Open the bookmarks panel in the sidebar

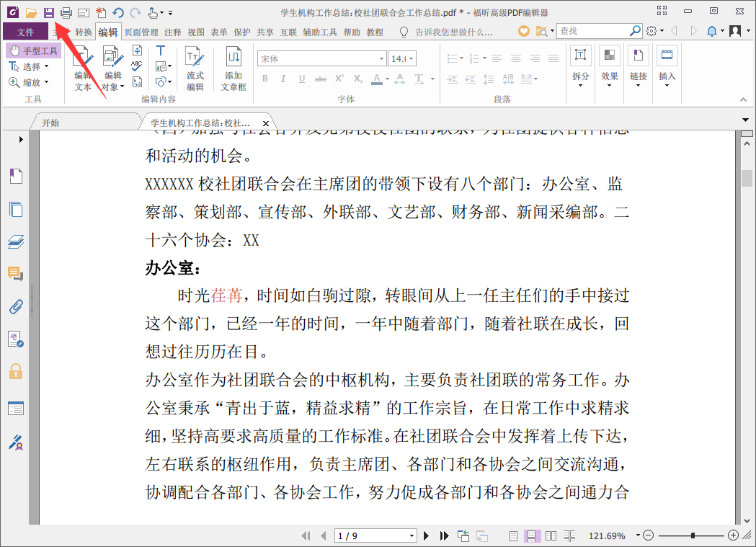16,176
